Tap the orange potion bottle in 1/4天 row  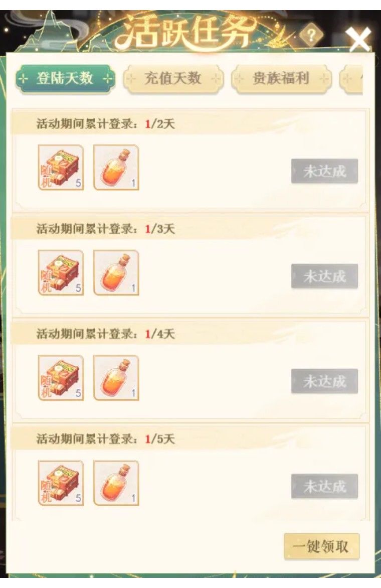[x=116, y=378]
